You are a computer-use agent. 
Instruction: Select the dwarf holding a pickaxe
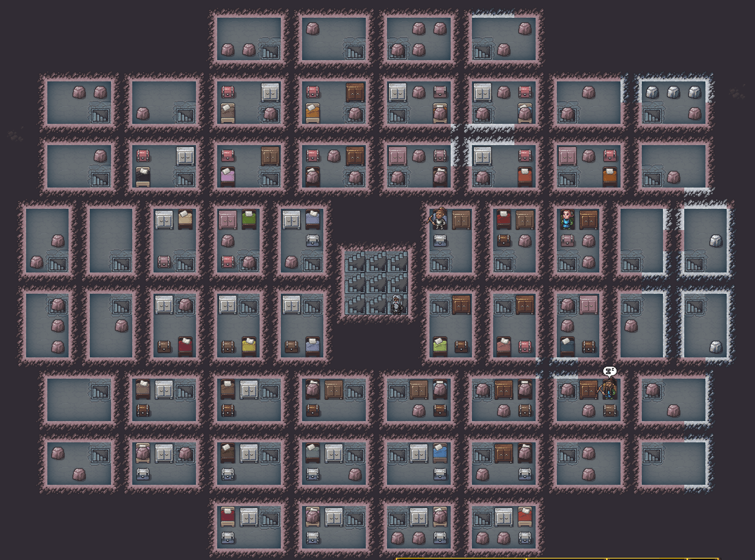point(438,219)
